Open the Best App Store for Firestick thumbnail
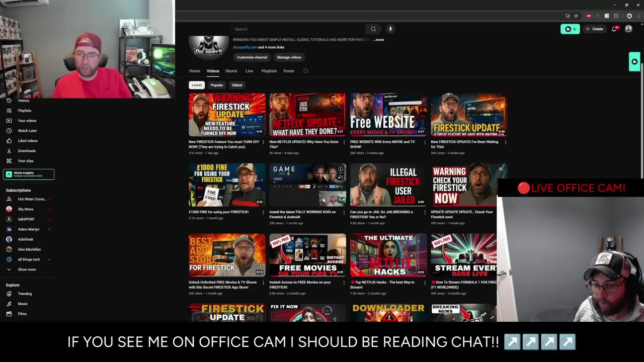Screen dimensions: 644x362 227,255
